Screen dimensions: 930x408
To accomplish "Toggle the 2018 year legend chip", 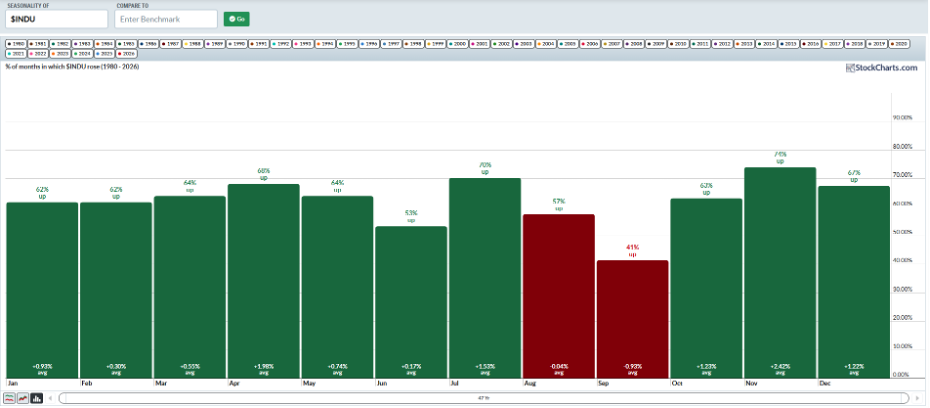I will coord(855,44).
